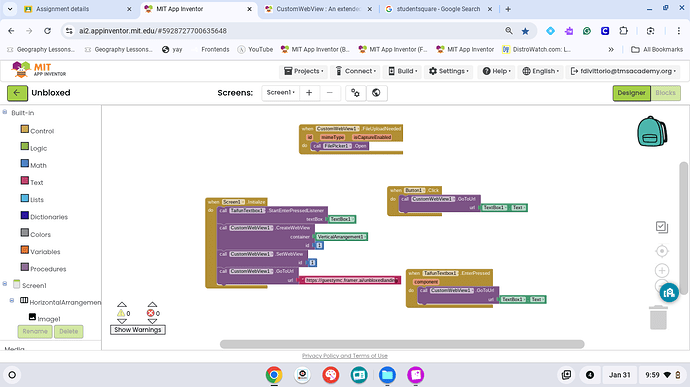Click the globe icon beside Screens

pyautogui.click(x=376, y=93)
